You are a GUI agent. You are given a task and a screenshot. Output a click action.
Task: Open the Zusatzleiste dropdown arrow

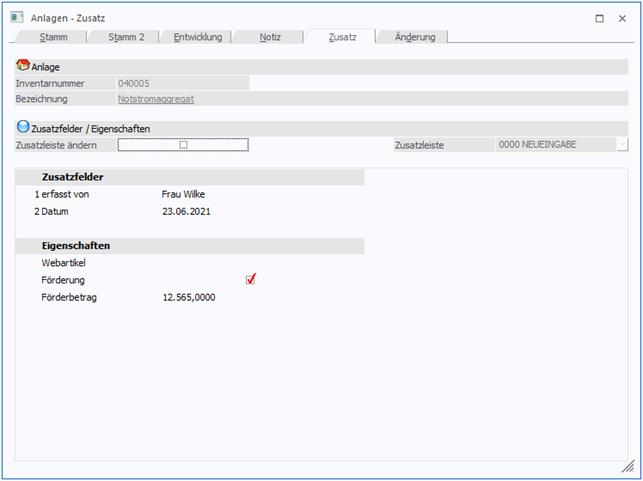(x=622, y=145)
